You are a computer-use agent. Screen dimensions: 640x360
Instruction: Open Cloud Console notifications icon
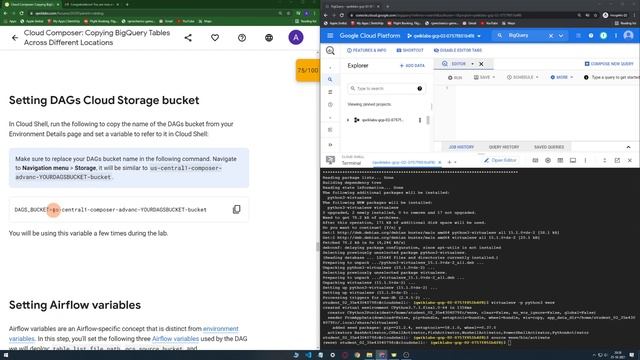click(603, 36)
